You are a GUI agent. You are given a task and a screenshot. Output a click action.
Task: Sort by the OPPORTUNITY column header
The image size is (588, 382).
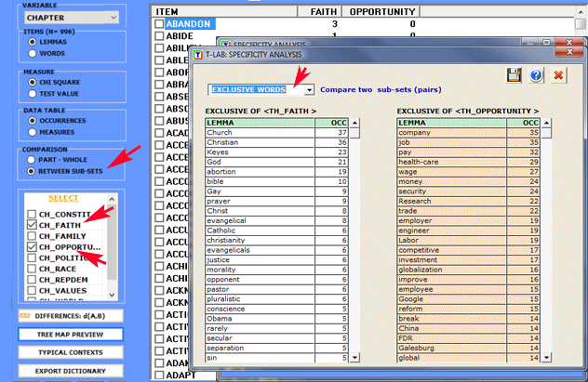381,12
